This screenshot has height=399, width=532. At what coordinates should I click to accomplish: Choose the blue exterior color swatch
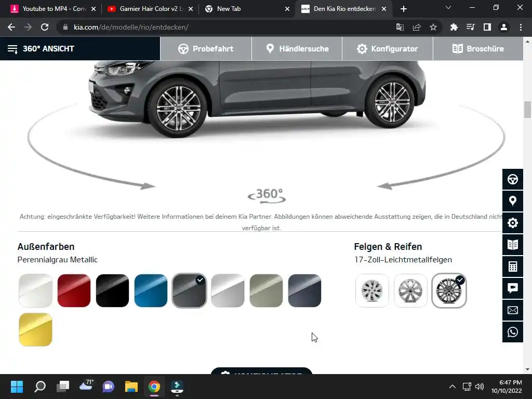pos(151,291)
